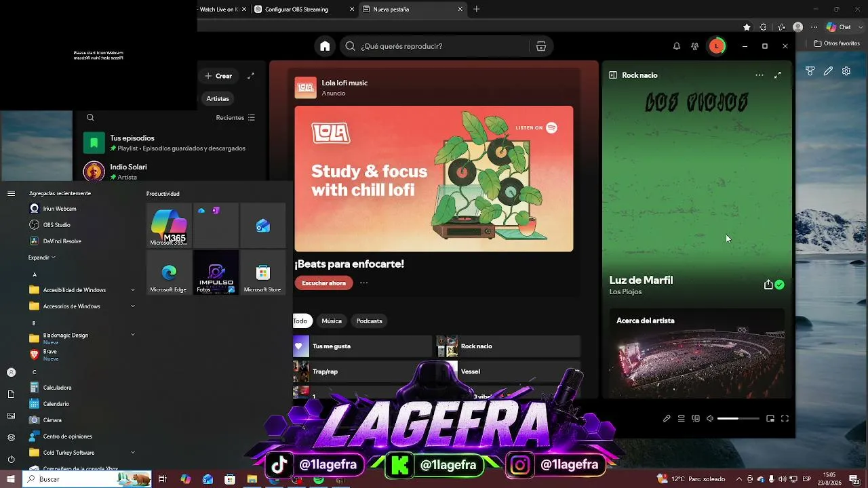The image size is (868, 488).
Task: Open the Spotify play queue
Action: (x=682, y=418)
